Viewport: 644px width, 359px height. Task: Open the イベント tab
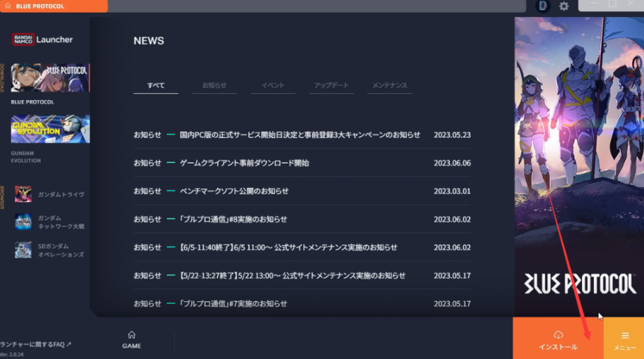tap(273, 85)
